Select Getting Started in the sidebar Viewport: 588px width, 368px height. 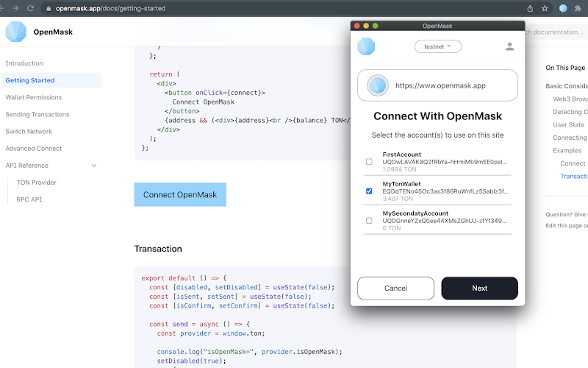pyautogui.click(x=51, y=80)
